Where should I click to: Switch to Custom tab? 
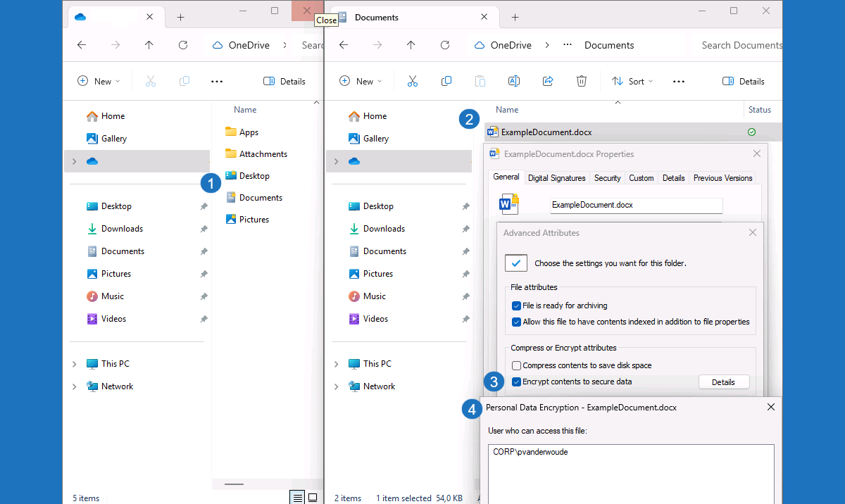(x=641, y=178)
